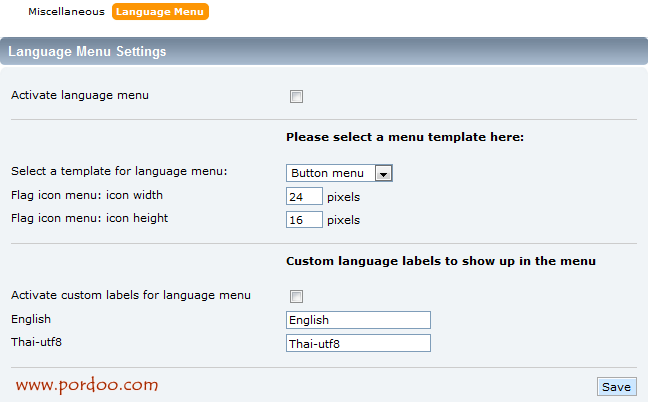Image resolution: width=649 pixels, height=402 pixels.
Task: Focus the icon height field showing 16
Action: 304,219
